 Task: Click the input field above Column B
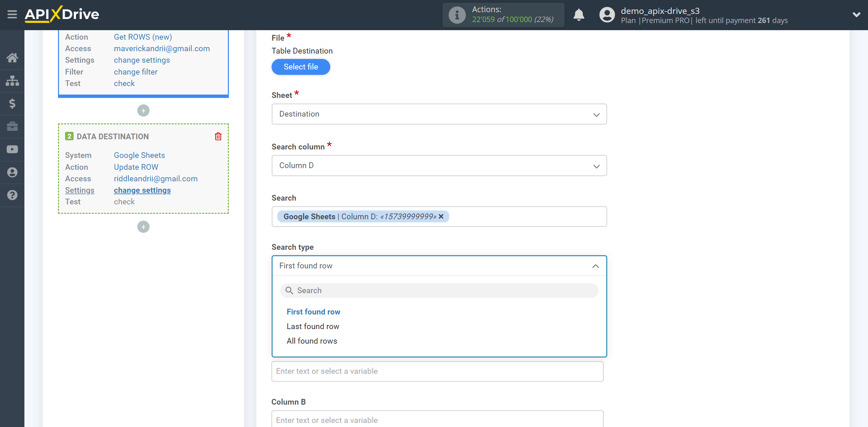[x=437, y=371]
